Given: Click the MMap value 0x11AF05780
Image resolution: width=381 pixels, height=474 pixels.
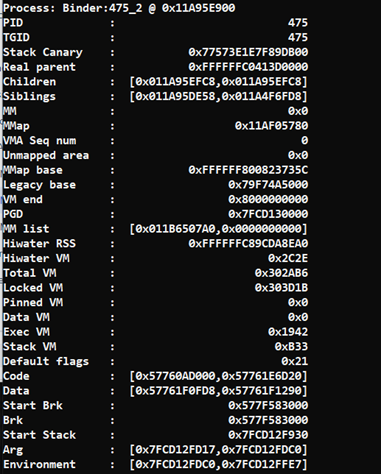Looking at the screenshot, I should [272, 126].
